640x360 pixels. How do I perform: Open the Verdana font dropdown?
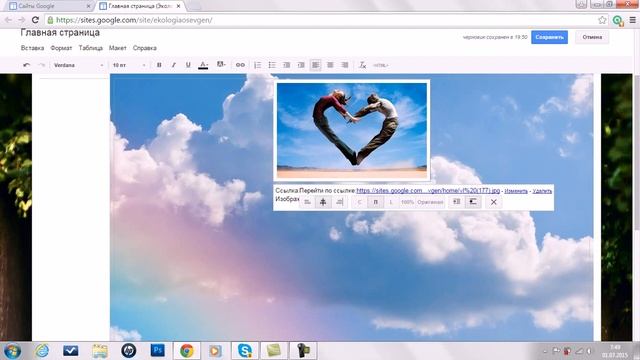(78, 65)
